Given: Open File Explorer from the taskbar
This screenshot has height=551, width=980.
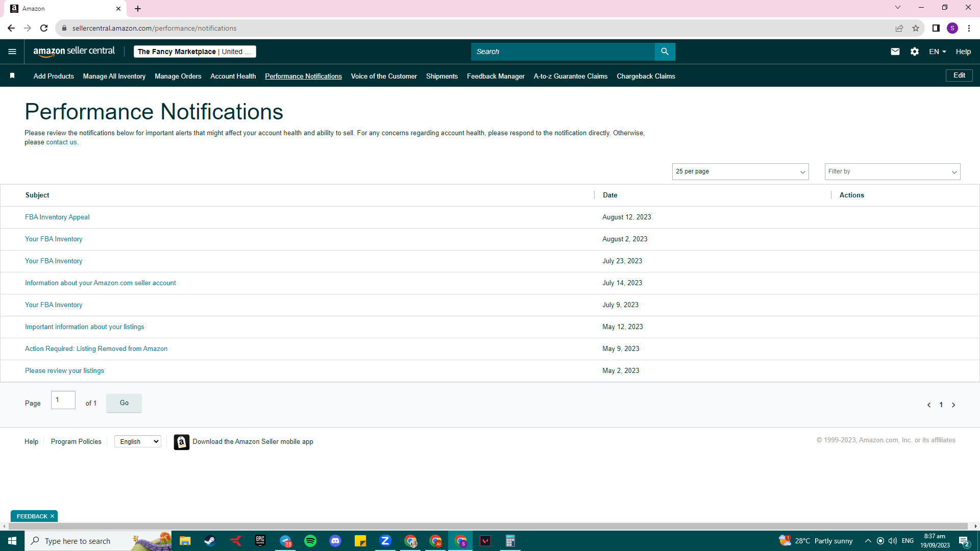Looking at the screenshot, I should [185, 541].
